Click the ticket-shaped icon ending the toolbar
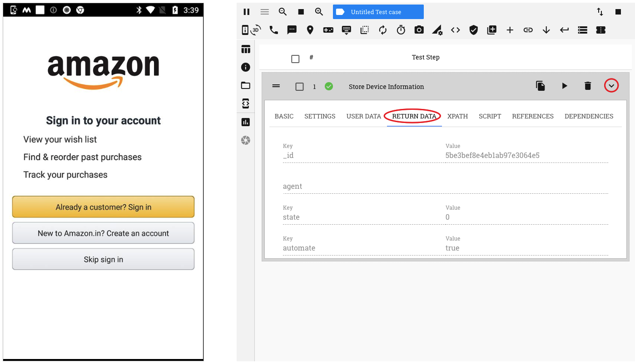 point(601,30)
